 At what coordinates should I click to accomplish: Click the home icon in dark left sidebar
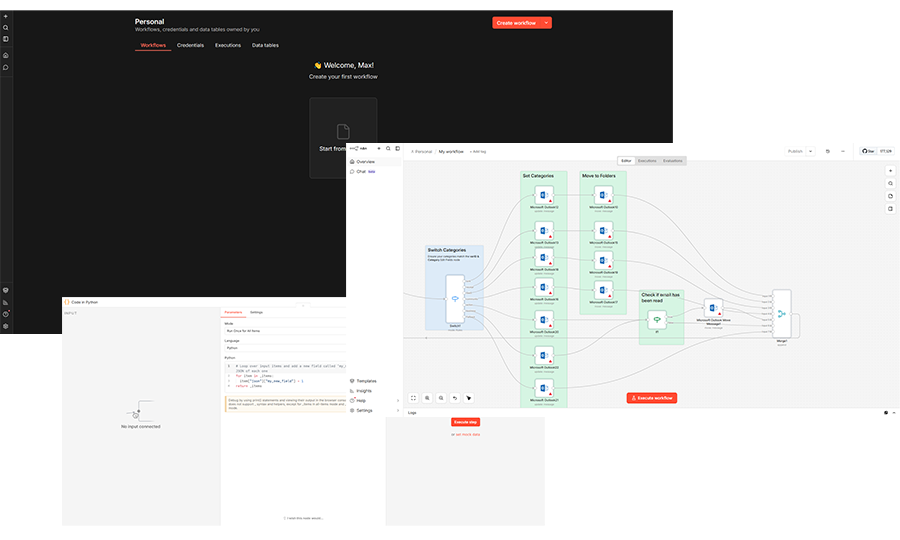click(6, 55)
